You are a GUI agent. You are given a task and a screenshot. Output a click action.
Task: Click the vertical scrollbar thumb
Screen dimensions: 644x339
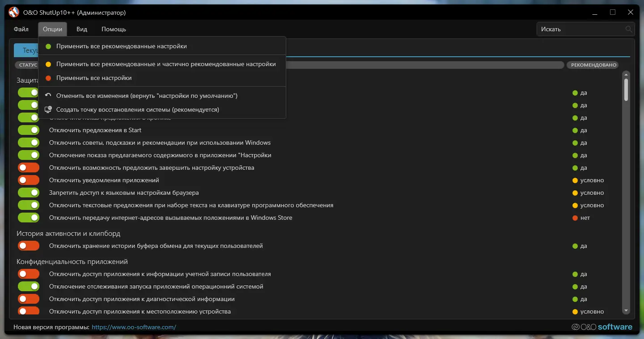(626, 90)
